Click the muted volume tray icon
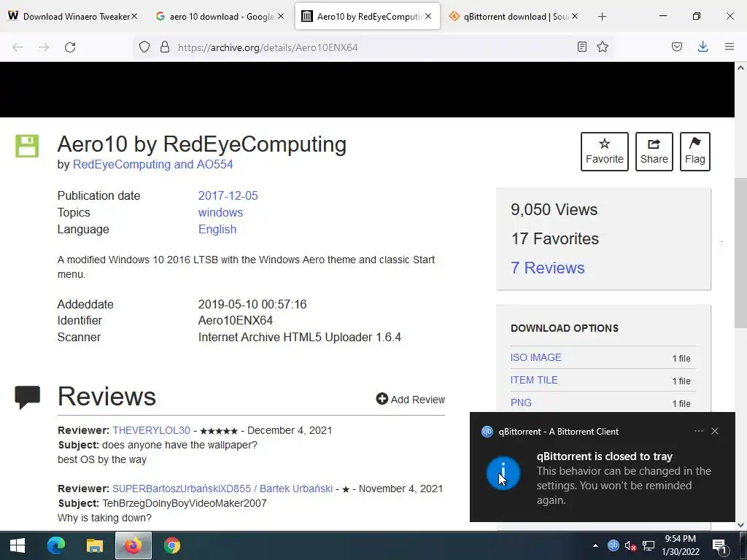Viewport: 747px width, 560px height. (x=630, y=545)
